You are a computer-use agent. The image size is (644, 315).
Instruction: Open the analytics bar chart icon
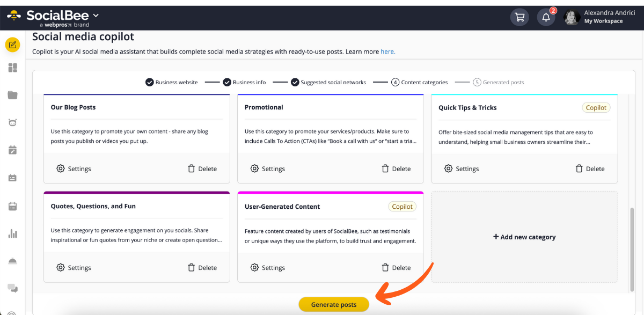[x=12, y=234]
